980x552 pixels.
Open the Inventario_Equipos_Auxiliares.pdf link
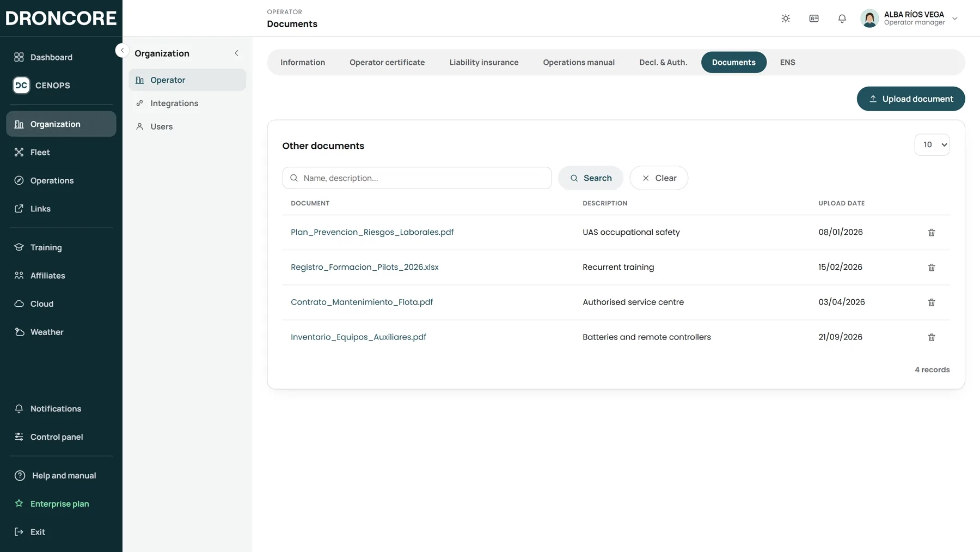358,337
